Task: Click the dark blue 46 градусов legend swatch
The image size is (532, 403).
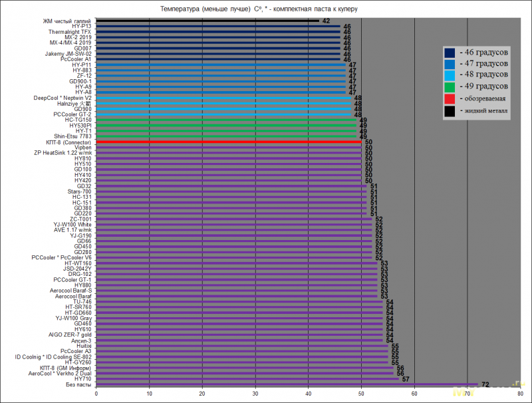Action: tap(450, 52)
